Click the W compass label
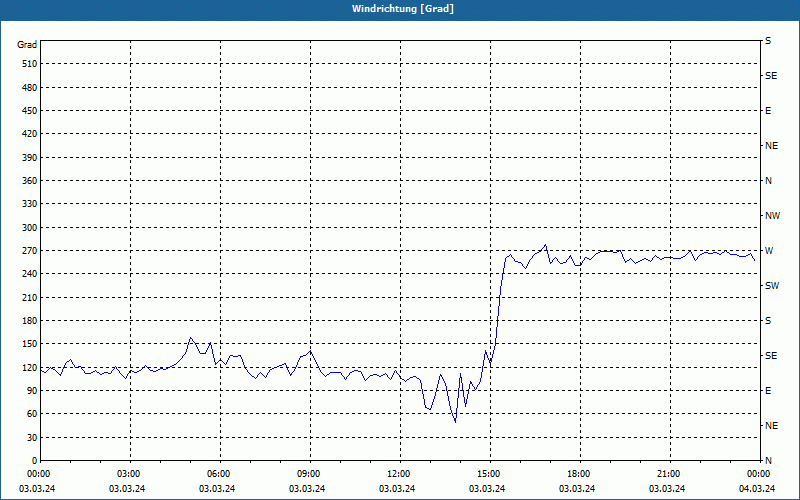This screenshot has width=800, height=500. click(769, 251)
